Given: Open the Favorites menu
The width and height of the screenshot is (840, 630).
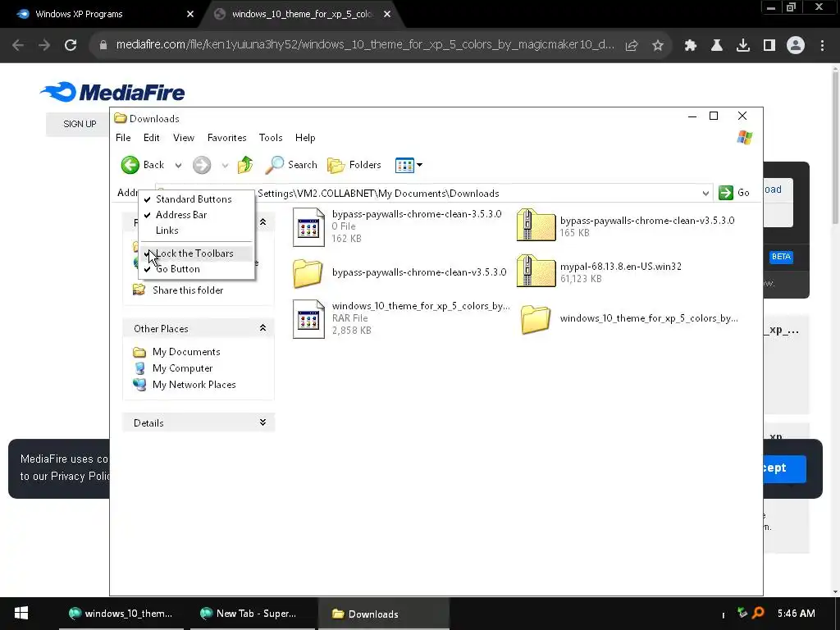Looking at the screenshot, I should coord(227,138).
